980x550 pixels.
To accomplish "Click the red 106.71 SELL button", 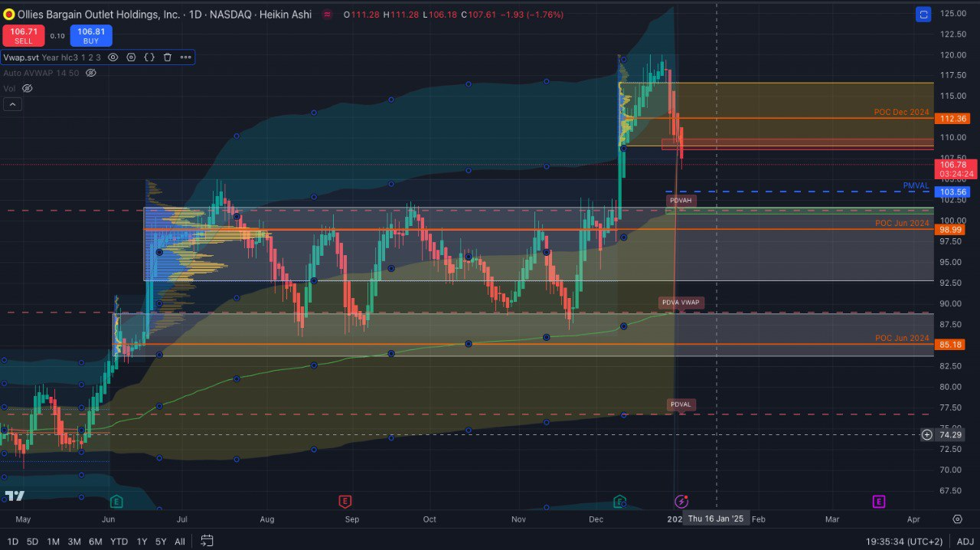I will click(24, 35).
